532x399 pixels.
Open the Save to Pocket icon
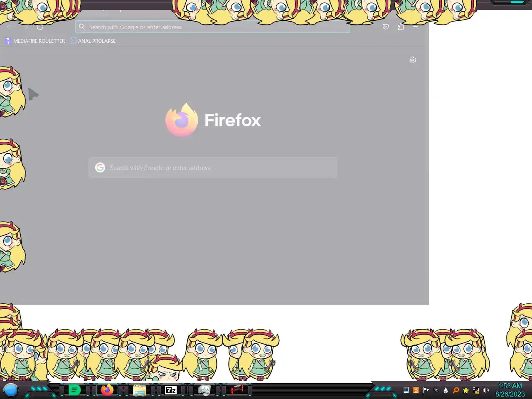(x=386, y=27)
